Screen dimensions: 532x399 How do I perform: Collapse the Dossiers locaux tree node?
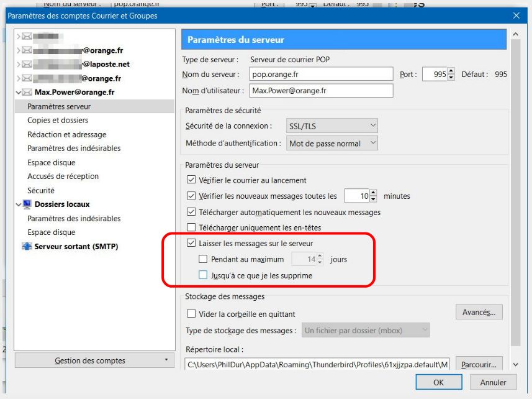(19, 204)
